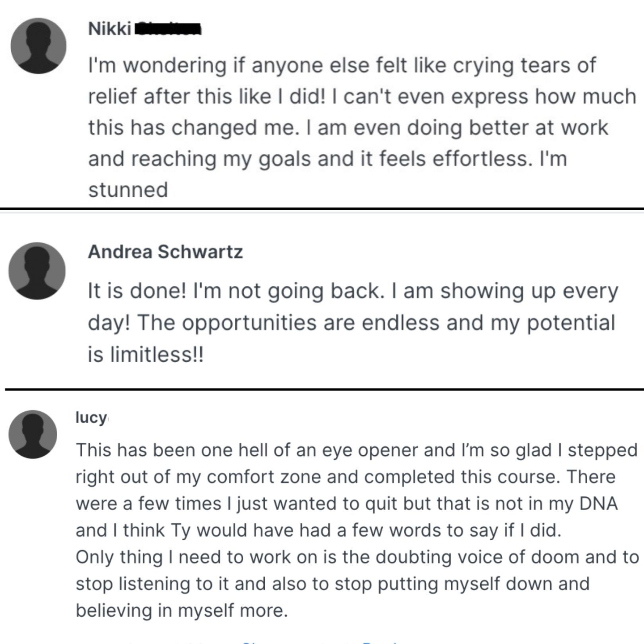Select lucy's profile avatar icon
This screenshot has width=644, height=644.
[33, 434]
